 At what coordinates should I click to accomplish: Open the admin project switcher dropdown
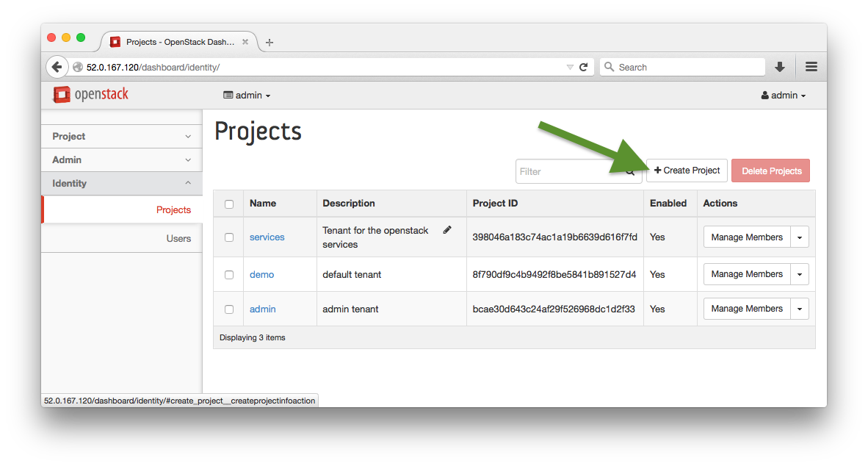[x=247, y=95]
